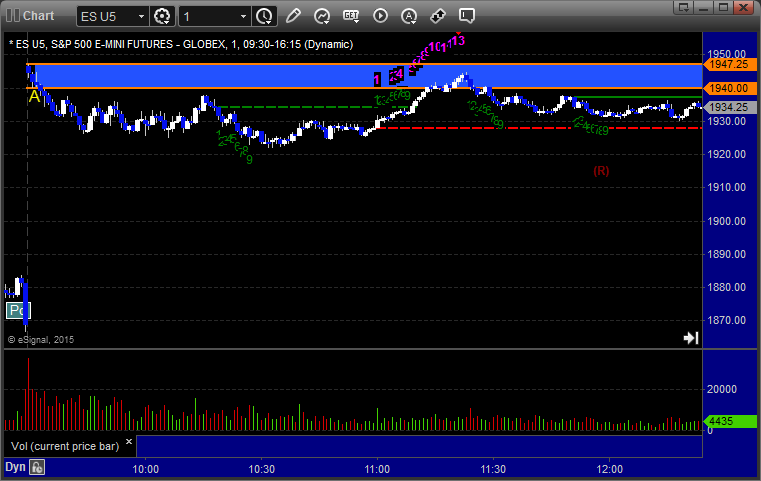Select the Vol (current price bar) label
Screen dimensions: 761x481
coord(65,446)
